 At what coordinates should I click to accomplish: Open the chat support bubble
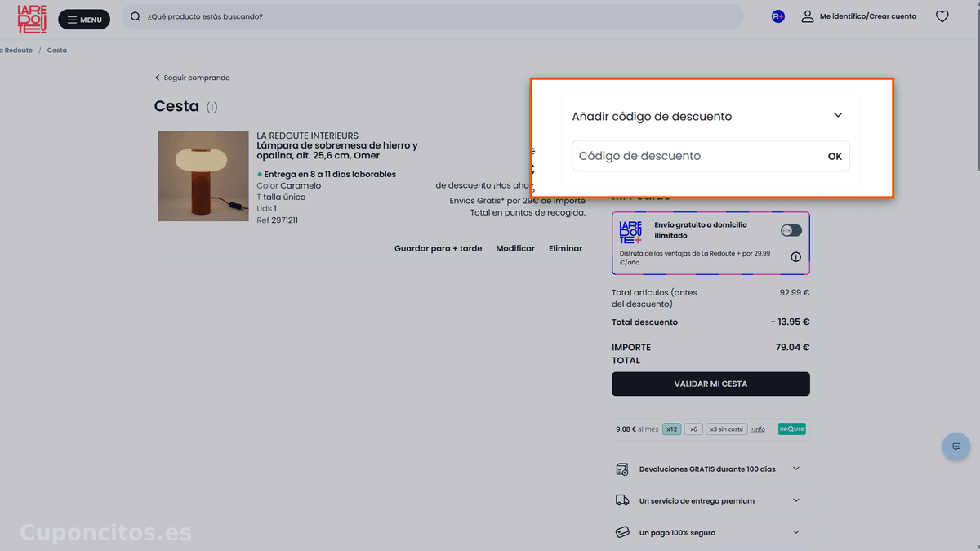[956, 447]
